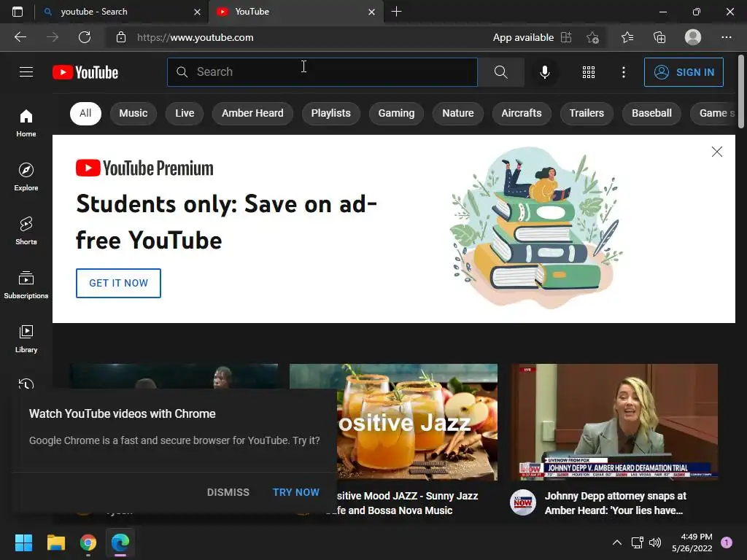Open File Explorer from taskbar
Viewport: 747px width, 560px height.
click(x=55, y=542)
